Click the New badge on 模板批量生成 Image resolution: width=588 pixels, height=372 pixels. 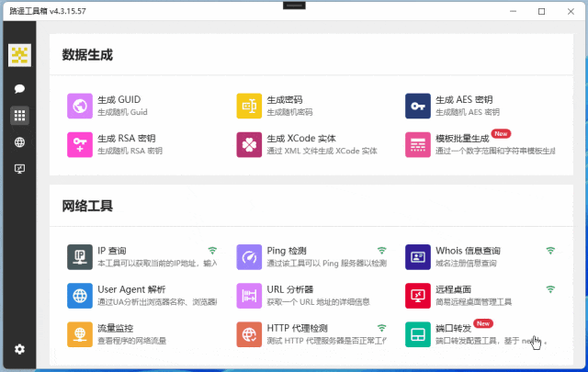pyautogui.click(x=501, y=134)
